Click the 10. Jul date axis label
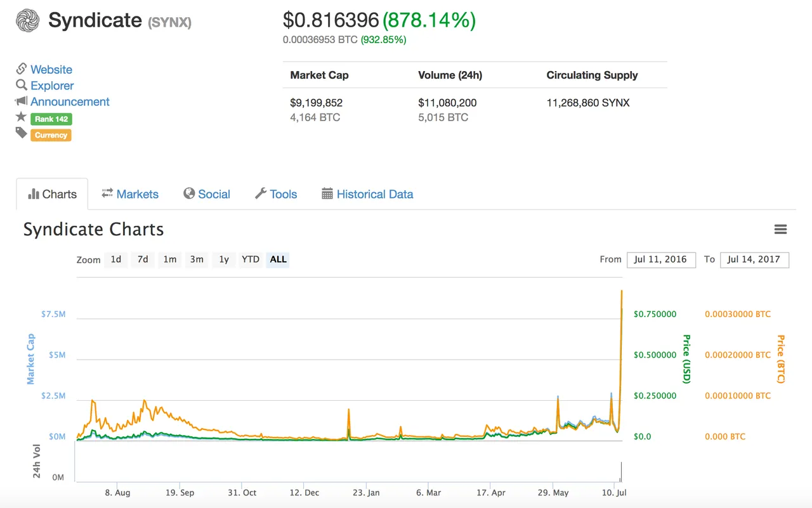Viewport: 812px width, 508px height. pos(614,492)
